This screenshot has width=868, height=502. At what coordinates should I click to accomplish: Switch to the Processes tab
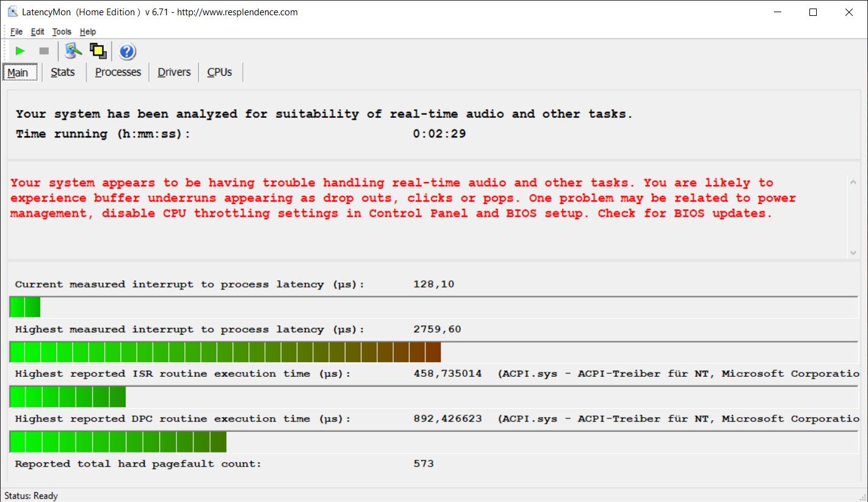coord(118,72)
